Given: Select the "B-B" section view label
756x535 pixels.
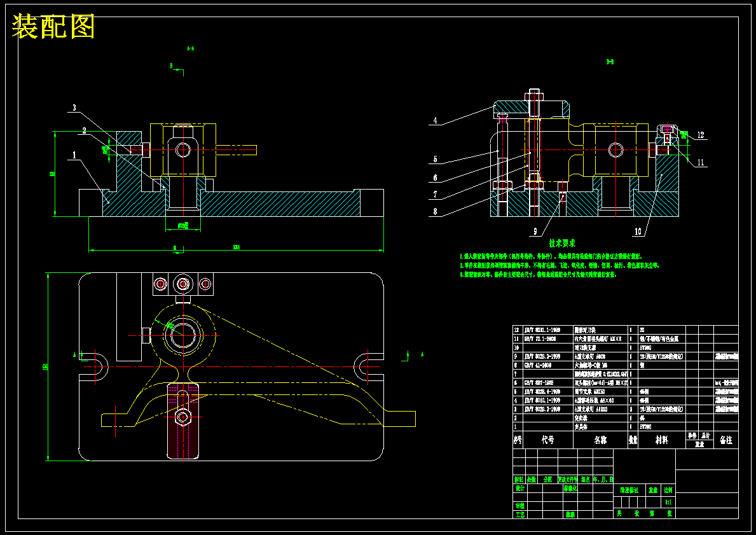Looking at the screenshot, I should (x=610, y=62).
